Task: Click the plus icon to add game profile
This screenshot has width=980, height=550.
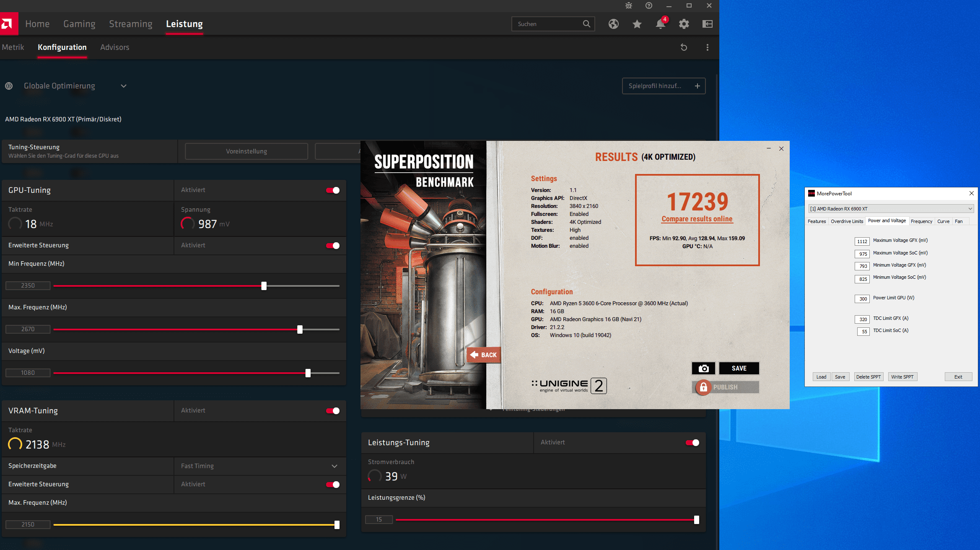Action: [x=697, y=86]
